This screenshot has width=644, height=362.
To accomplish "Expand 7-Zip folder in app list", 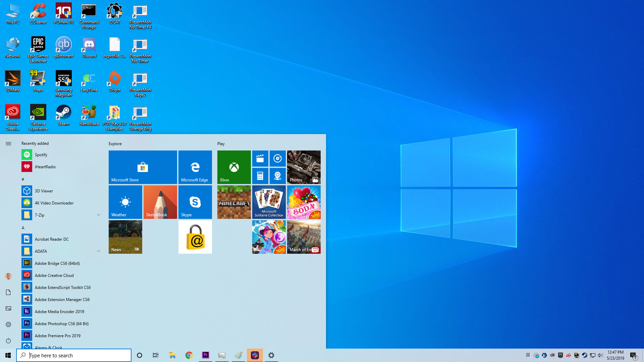I will 98,215.
